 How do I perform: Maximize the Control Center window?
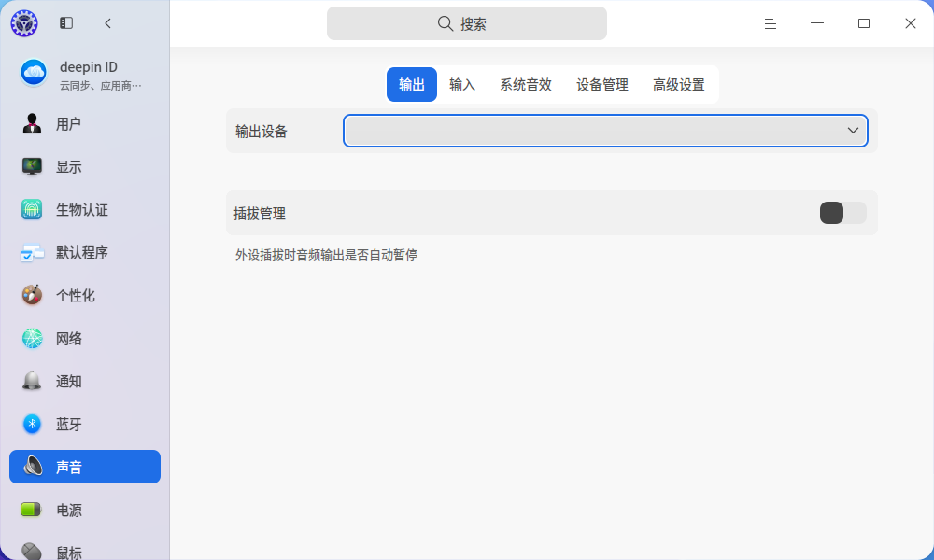click(x=864, y=23)
